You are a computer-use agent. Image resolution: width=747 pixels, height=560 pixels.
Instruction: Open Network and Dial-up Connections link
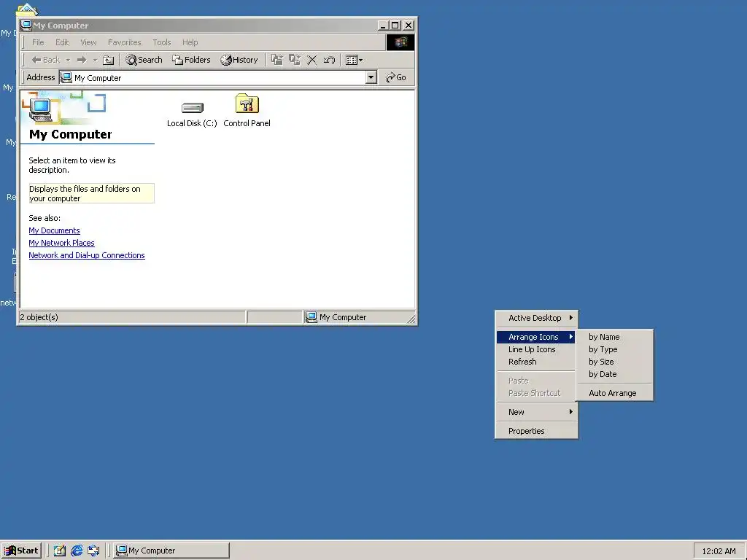pos(87,255)
